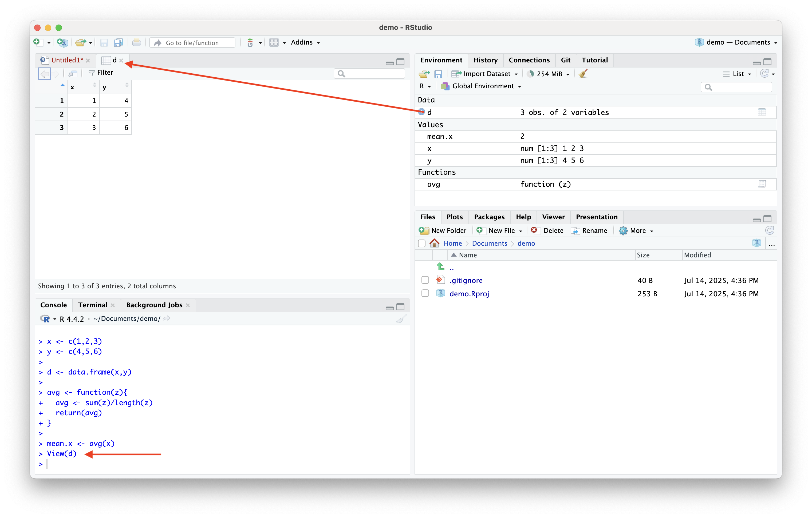Click the Filter button in the data viewer
812x518 pixels.
click(x=101, y=73)
